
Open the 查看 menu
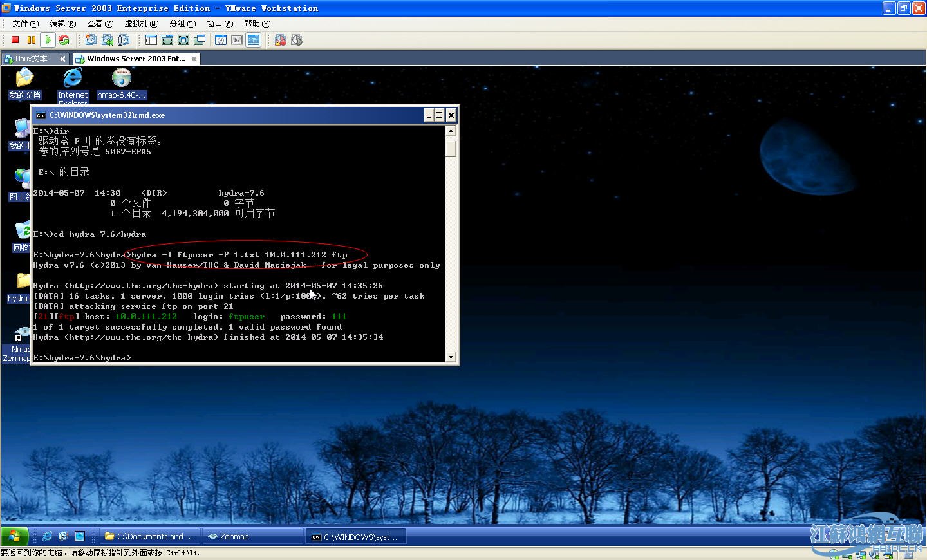(100, 23)
